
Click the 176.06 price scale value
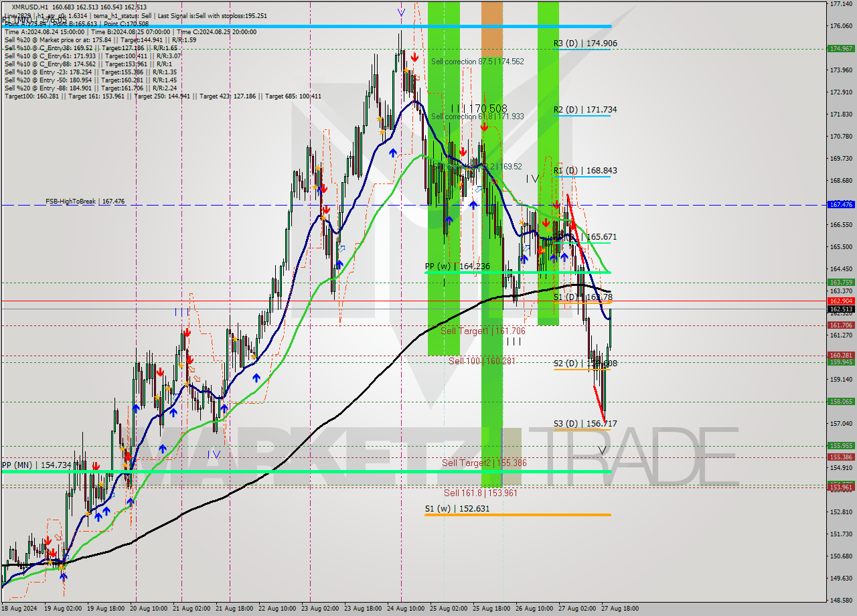coord(841,25)
